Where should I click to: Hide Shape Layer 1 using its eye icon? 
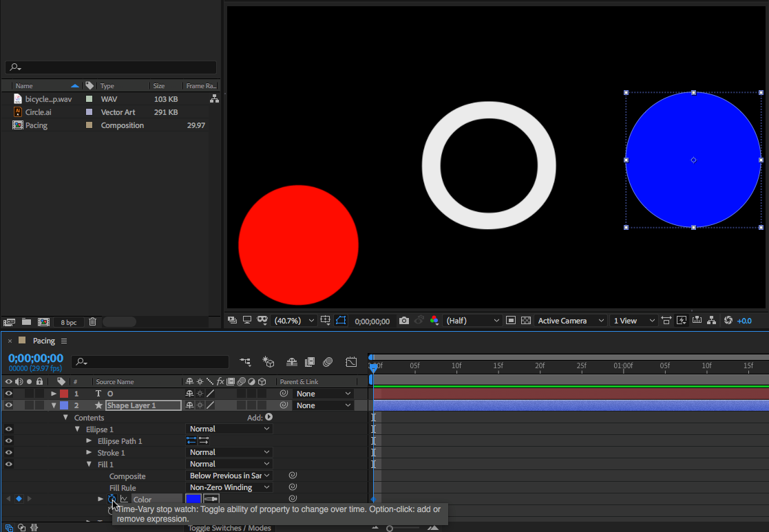tap(9, 405)
